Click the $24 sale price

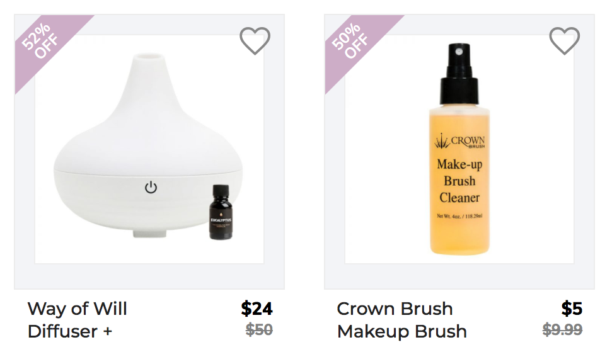coord(257,309)
